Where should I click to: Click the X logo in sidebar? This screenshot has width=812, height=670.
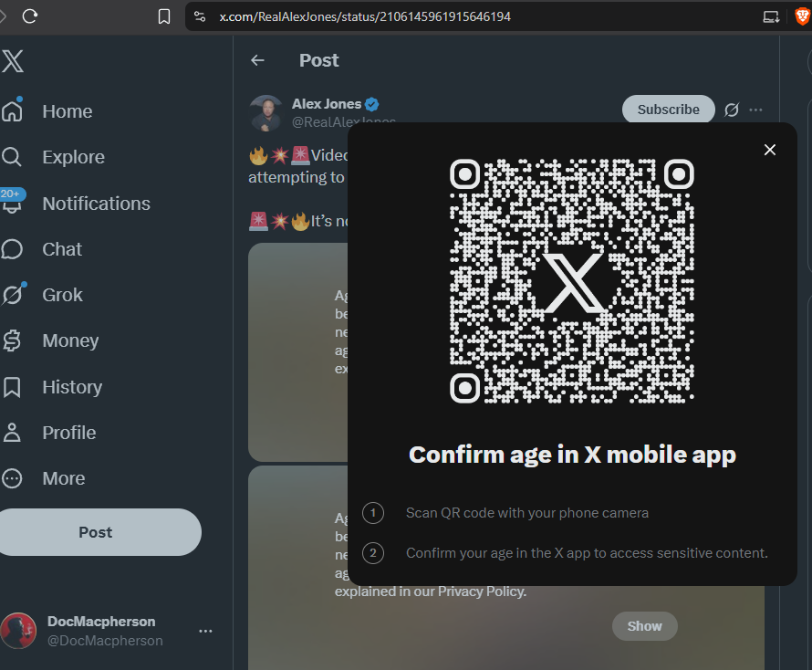click(13, 61)
